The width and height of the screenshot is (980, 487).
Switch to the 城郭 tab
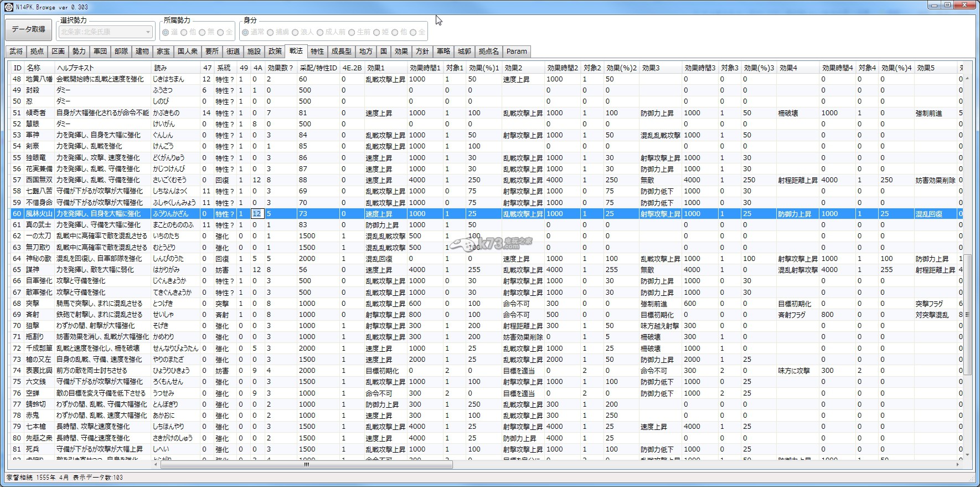click(465, 52)
